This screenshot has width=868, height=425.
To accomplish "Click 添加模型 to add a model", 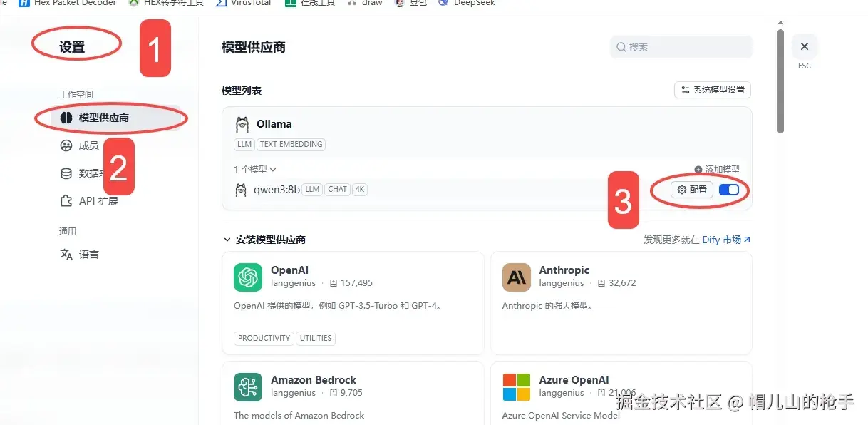I will [x=717, y=170].
